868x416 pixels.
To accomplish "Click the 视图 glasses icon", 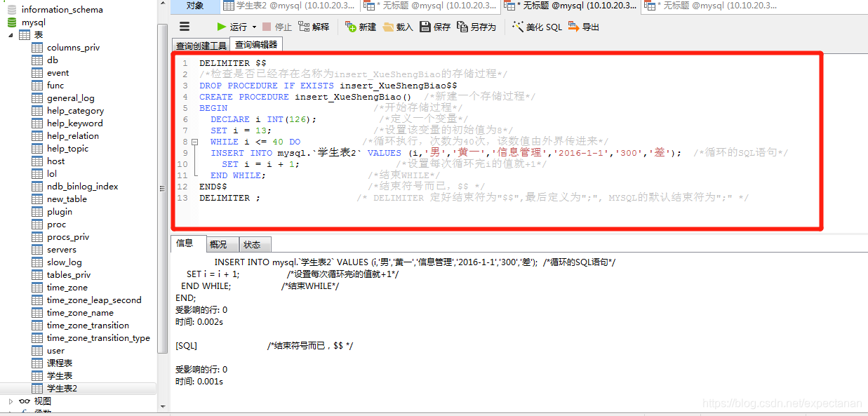I will coord(25,401).
